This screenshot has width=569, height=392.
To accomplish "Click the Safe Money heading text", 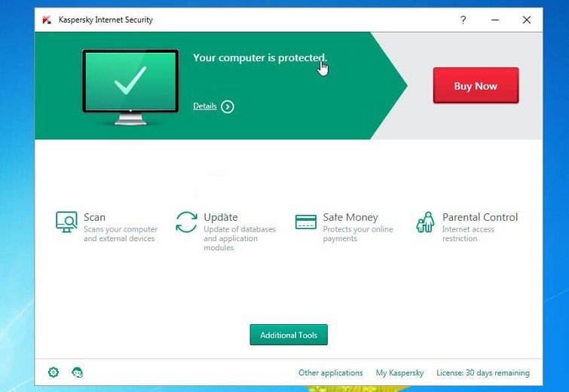I will 350,217.
